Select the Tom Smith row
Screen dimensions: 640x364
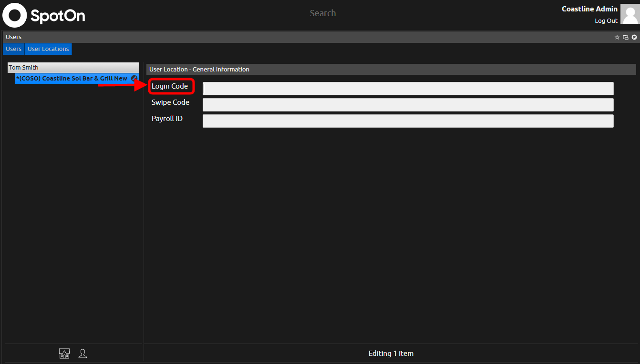pos(73,68)
